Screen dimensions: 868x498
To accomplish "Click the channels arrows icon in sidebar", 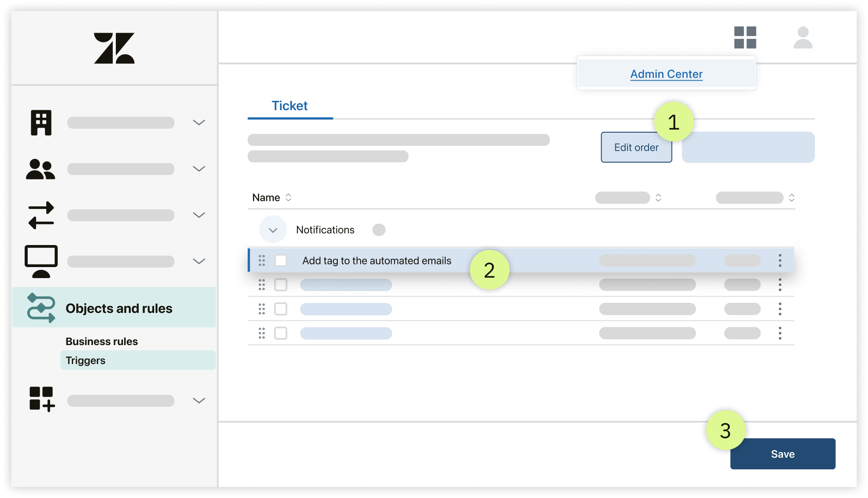I will (x=41, y=215).
